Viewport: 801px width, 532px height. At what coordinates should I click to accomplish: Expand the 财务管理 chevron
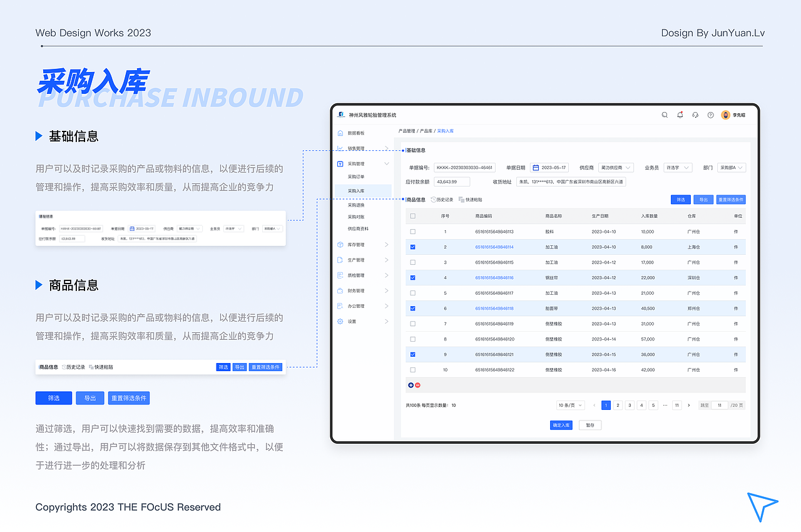tap(386, 290)
